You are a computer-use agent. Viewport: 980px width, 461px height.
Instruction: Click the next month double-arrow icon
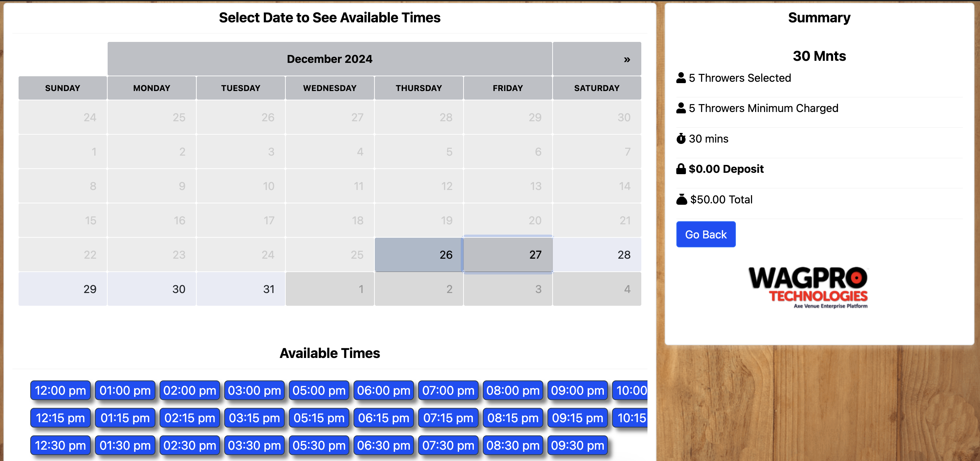pyautogui.click(x=627, y=59)
